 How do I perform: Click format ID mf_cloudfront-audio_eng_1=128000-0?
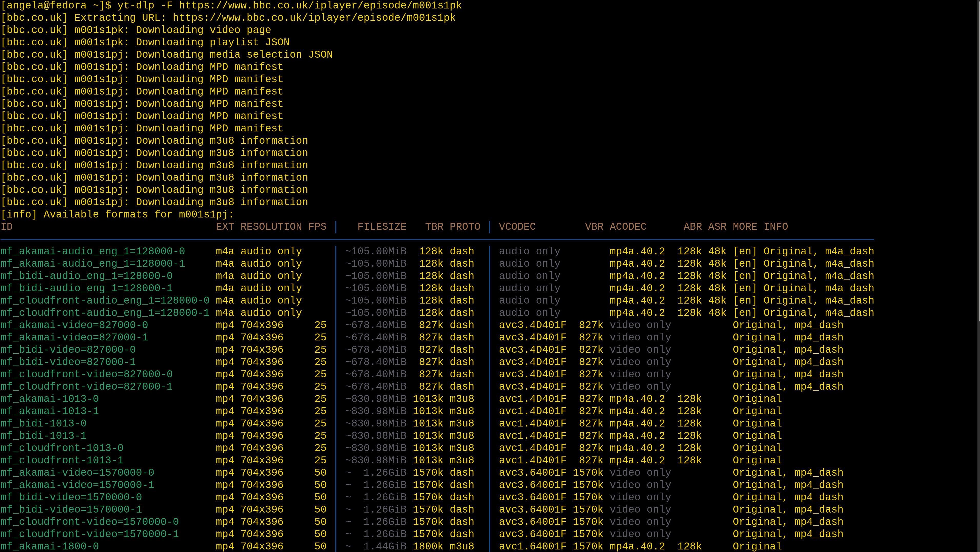coord(105,300)
